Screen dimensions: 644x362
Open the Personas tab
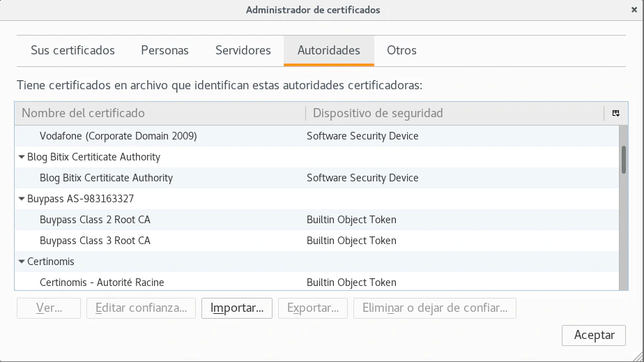click(x=164, y=50)
